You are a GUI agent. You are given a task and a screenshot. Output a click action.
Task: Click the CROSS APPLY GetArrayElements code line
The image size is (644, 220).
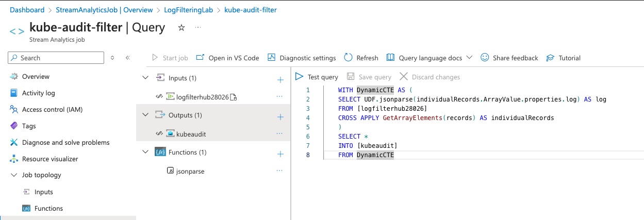(445, 117)
